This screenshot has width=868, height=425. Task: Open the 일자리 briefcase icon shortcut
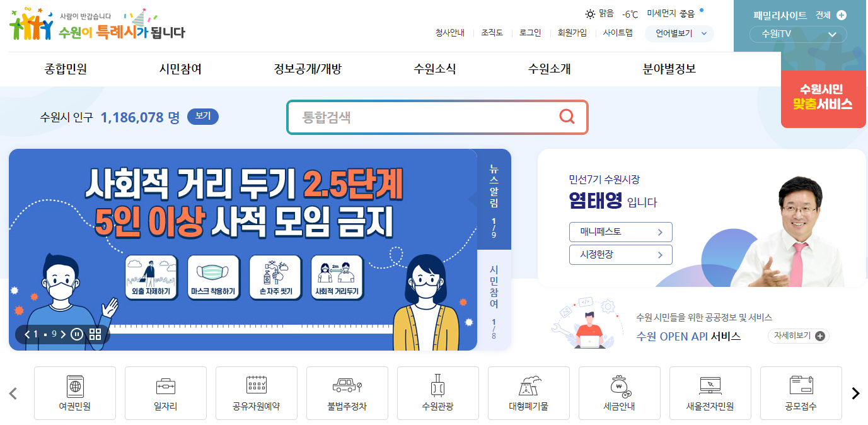click(166, 393)
